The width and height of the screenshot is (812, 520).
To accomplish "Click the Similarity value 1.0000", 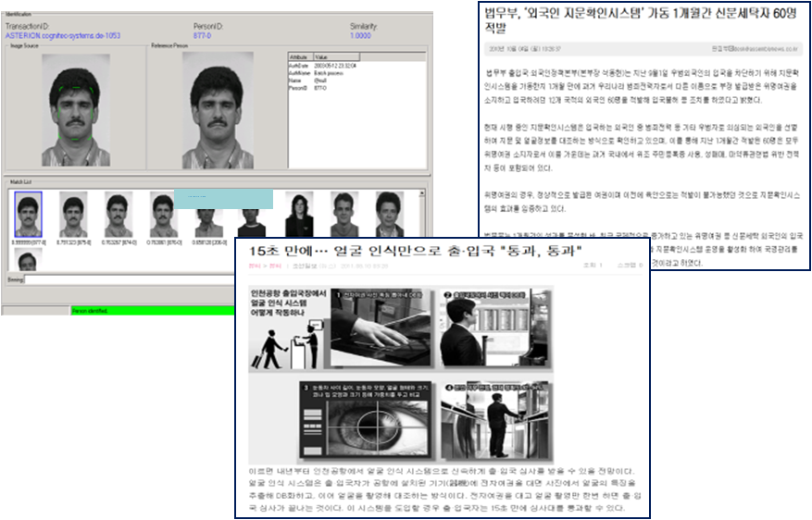I will pyautogui.click(x=360, y=36).
